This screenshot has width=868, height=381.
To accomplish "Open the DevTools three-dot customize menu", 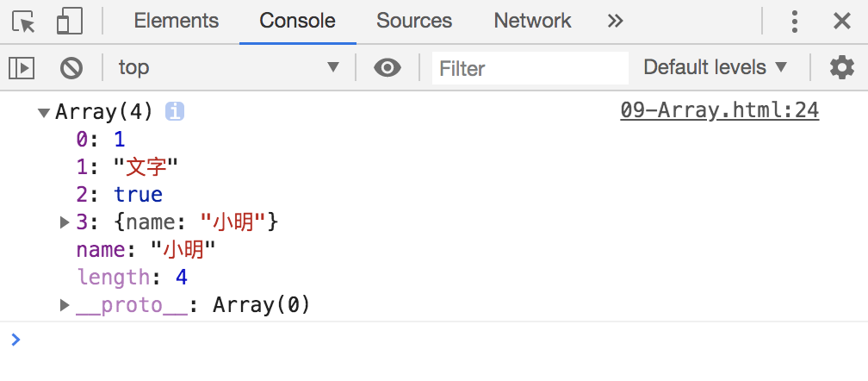I will pos(794,22).
